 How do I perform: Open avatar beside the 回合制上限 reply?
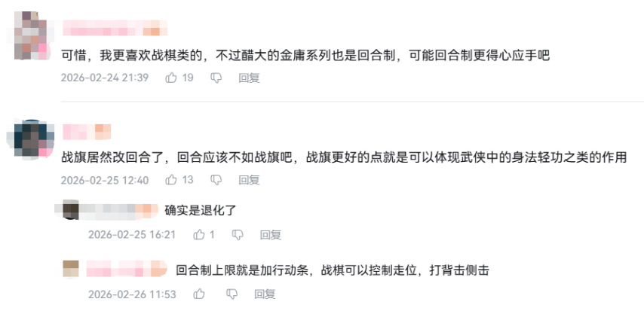[x=71, y=269]
